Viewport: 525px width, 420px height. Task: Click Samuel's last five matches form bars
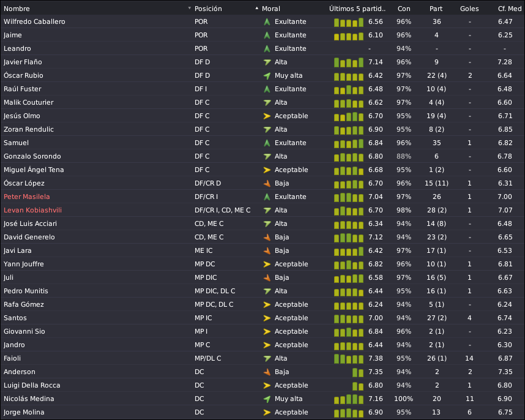(x=349, y=143)
